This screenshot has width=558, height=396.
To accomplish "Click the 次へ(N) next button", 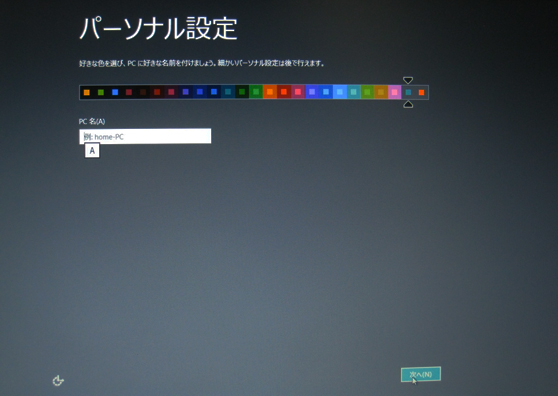I will coord(421,374).
